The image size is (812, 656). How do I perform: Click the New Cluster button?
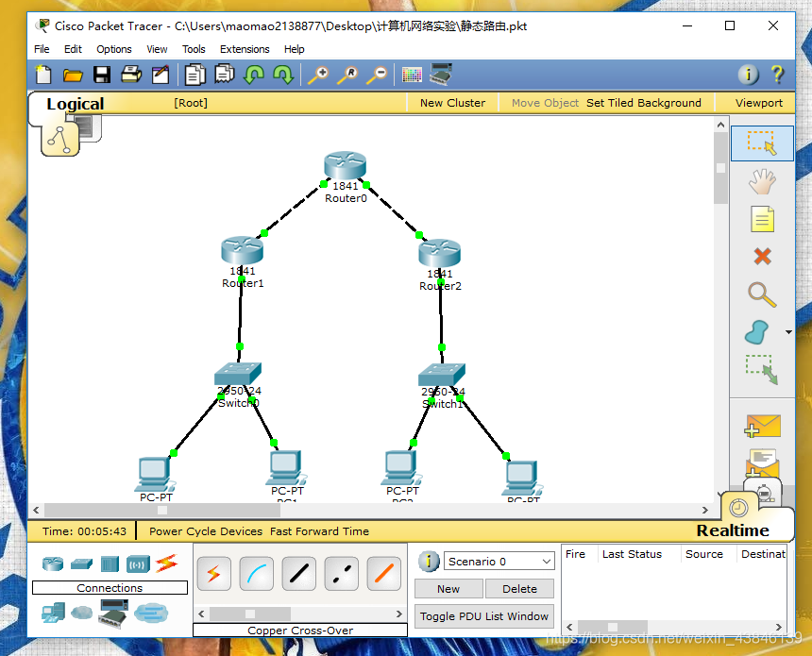[452, 103]
